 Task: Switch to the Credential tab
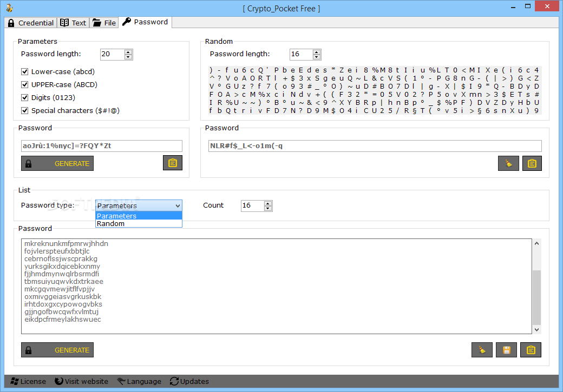(30, 23)
